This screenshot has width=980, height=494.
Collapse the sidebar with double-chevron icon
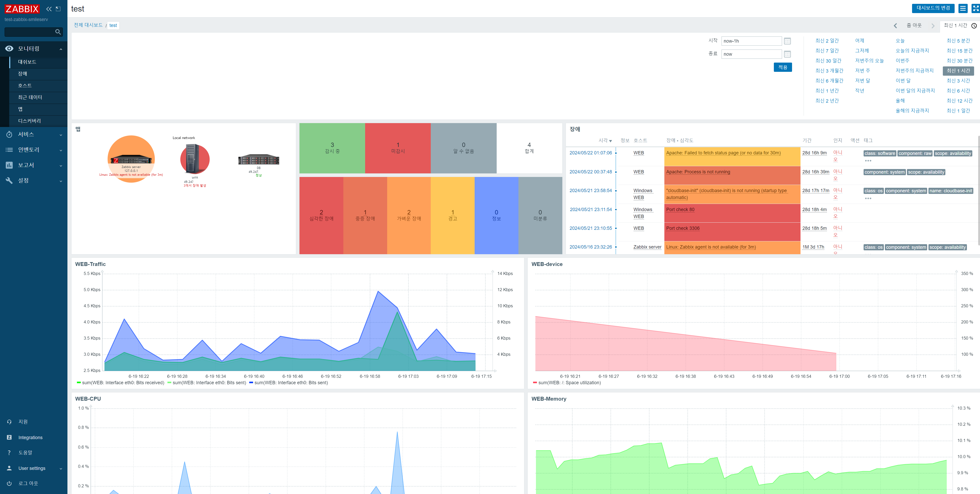click(x=49, y=9)
